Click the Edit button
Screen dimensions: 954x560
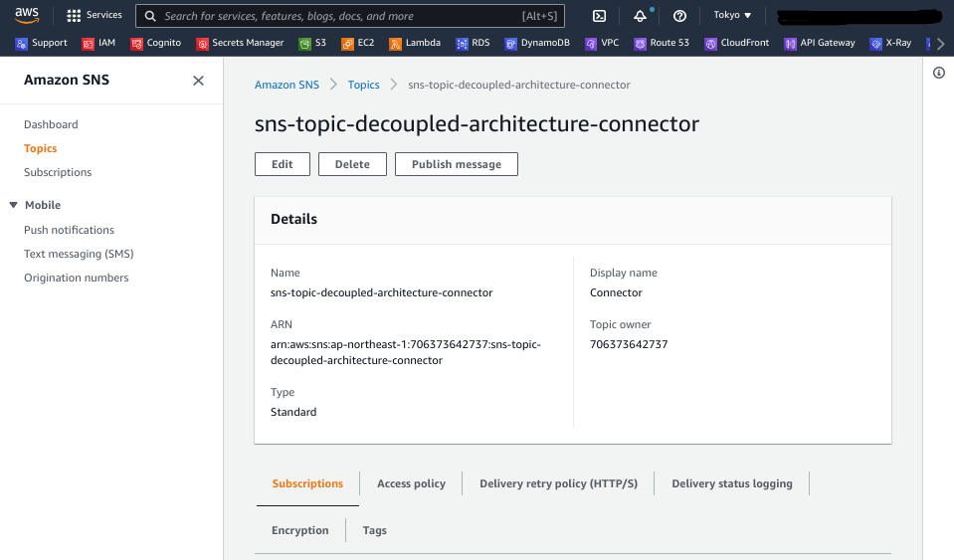[283, 164]
